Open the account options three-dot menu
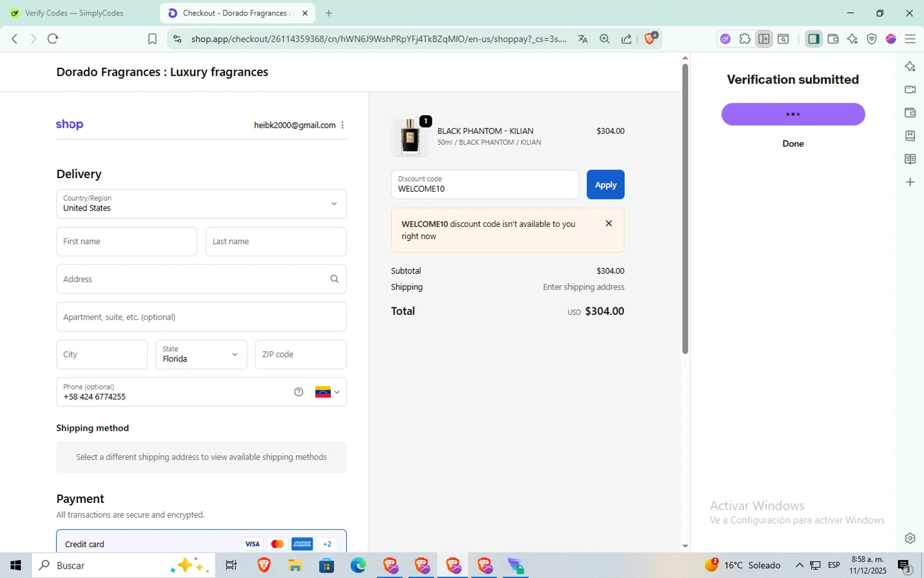Viewport: 924px width, 578px height. click(x=342, y=125)
